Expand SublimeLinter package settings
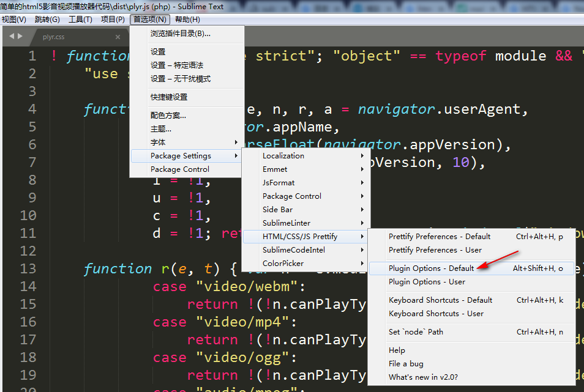The height and width of the screenshot is (392, 584). point(305,223)
